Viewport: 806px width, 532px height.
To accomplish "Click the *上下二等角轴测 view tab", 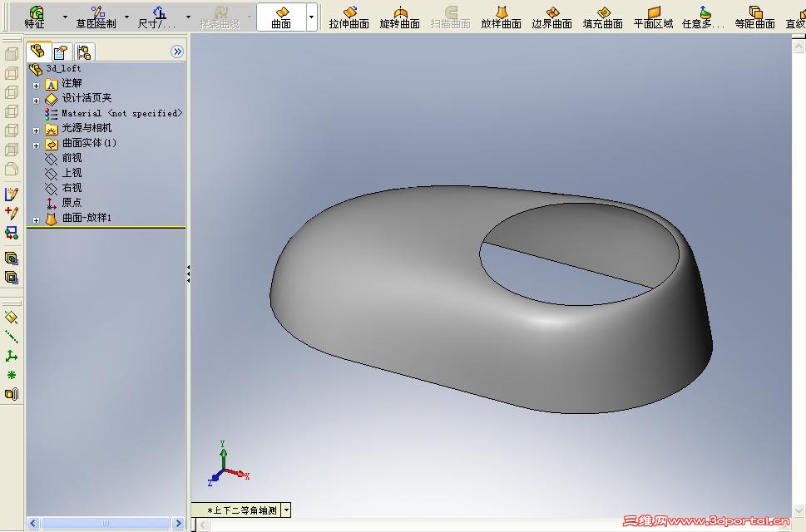I will point(237,510).
